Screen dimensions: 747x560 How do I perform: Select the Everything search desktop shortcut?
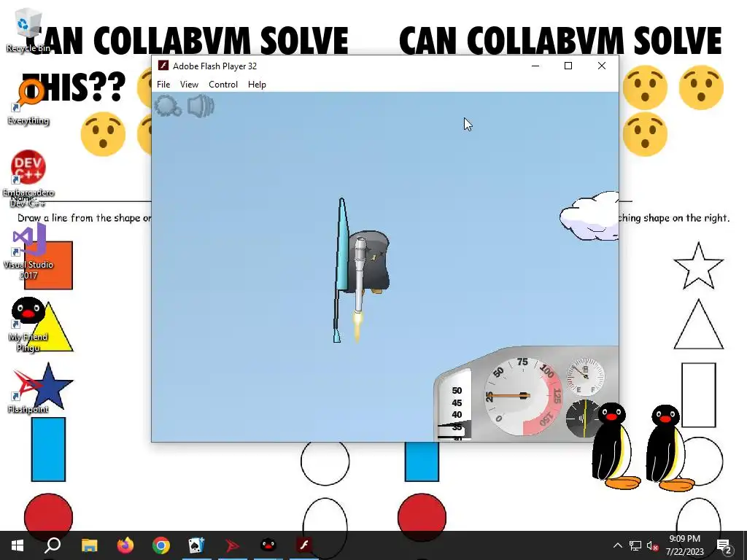point(28,102)
